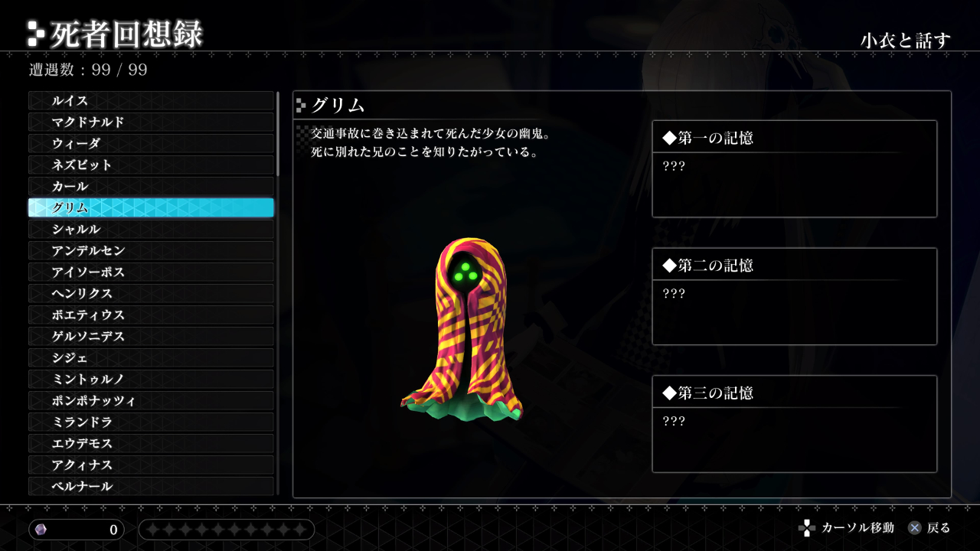The image size is (980, 551).
Task: Open the 第三の記憶 memory panel
Action: point(795,424)
